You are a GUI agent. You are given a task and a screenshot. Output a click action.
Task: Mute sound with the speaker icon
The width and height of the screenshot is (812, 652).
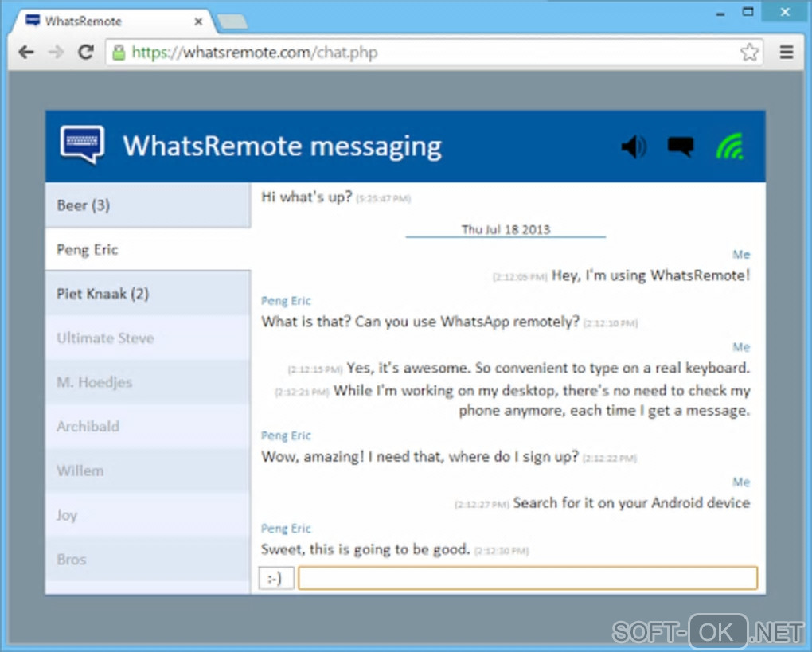634,146
